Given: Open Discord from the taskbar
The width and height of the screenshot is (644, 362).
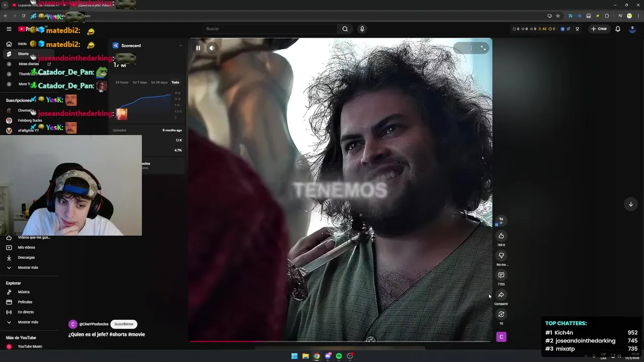Looking at the screenshot, I should (x=328, y=356).
